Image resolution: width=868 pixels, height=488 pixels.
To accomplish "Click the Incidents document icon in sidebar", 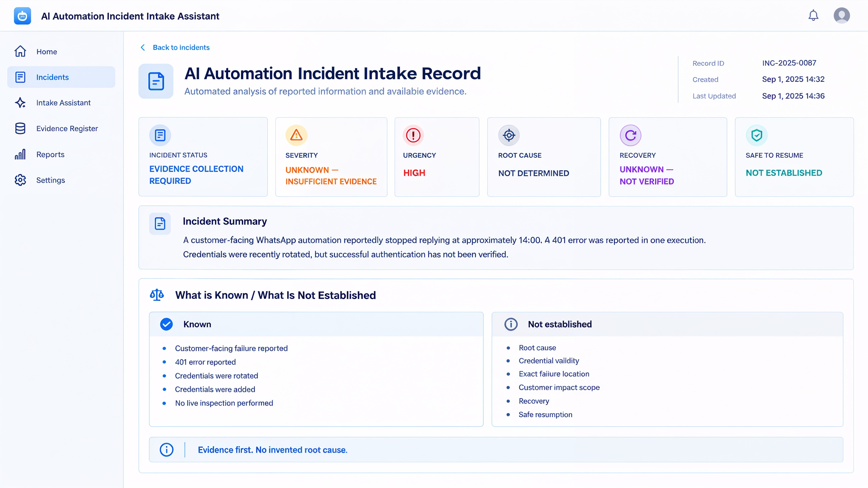I will click(20, 77).
